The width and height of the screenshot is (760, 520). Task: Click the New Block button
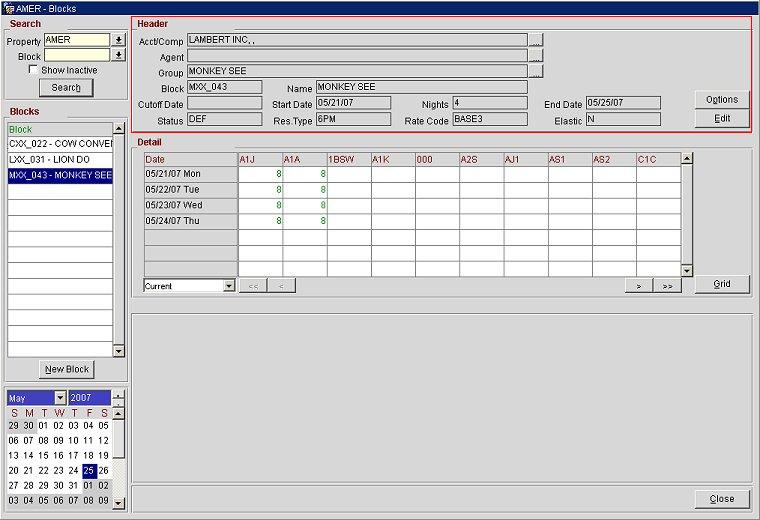pyautogui.click(x=67, y=369)
